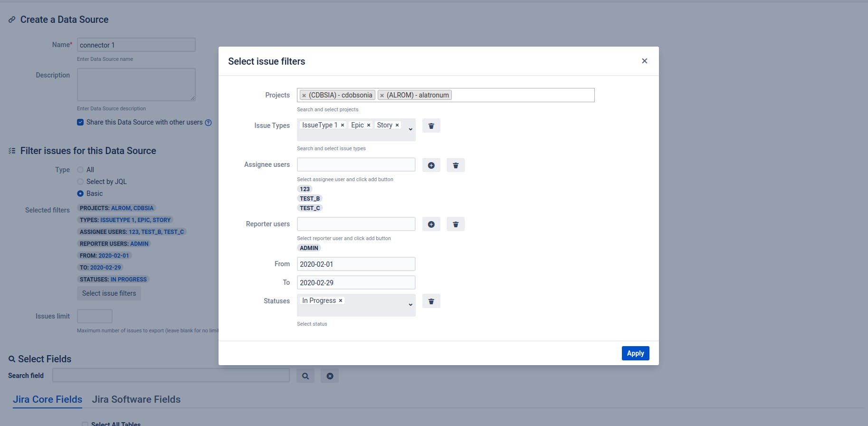Viewport: 868px width, 426px height.
Task: Click trash icon next to Issue Types
Action: pos(431,126)
